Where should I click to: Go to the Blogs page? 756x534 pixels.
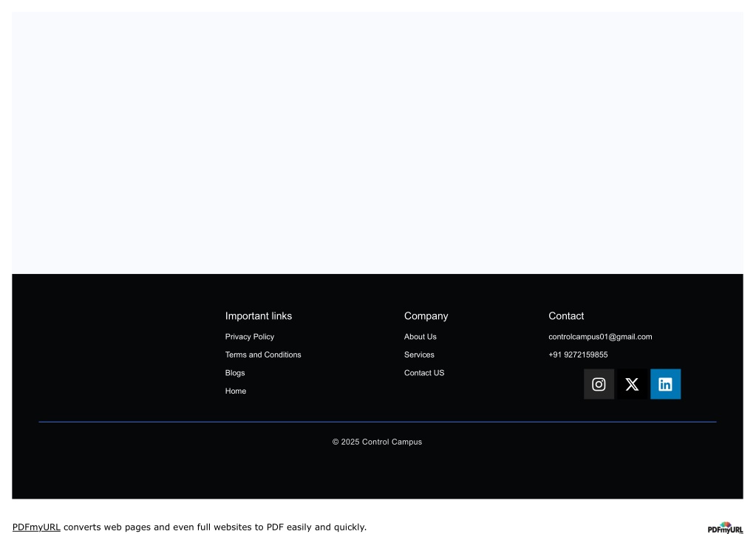(235, 373)
